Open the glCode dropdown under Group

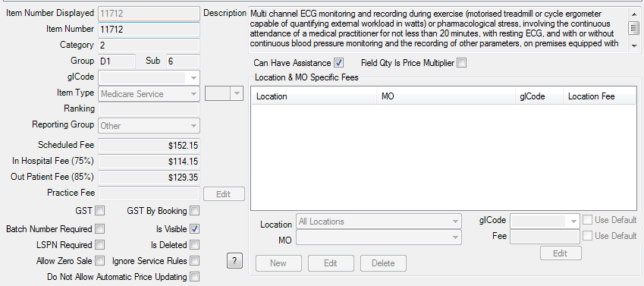click(149, 77)
